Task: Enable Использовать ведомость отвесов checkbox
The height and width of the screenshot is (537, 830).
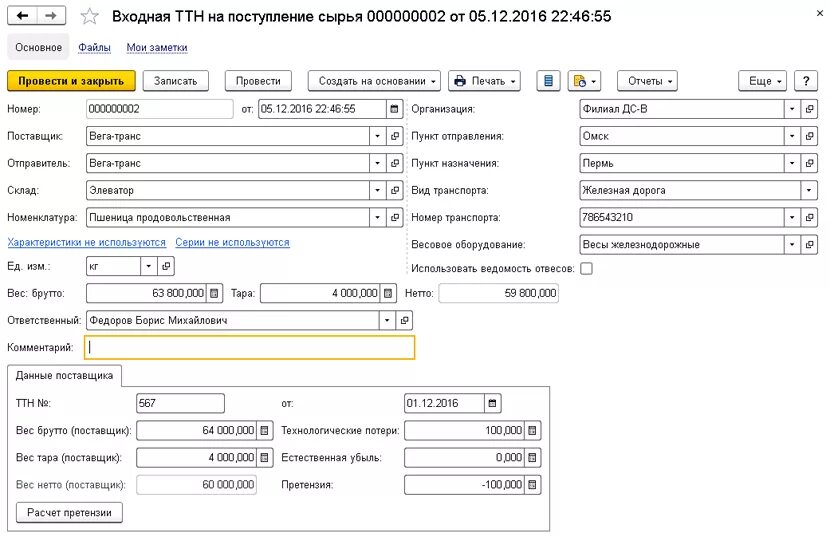Action: point(586,268)
